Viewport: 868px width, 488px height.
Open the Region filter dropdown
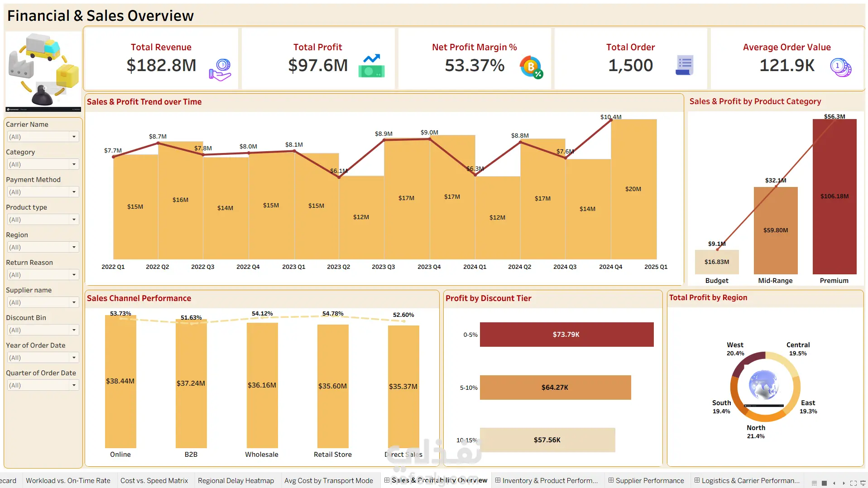tap(43, 247)
